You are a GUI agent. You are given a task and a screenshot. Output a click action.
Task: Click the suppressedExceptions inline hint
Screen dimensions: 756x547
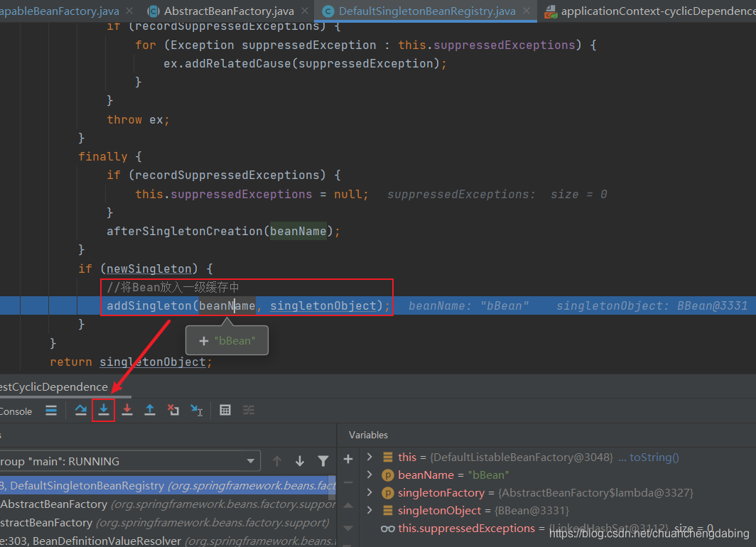point(497,194)
